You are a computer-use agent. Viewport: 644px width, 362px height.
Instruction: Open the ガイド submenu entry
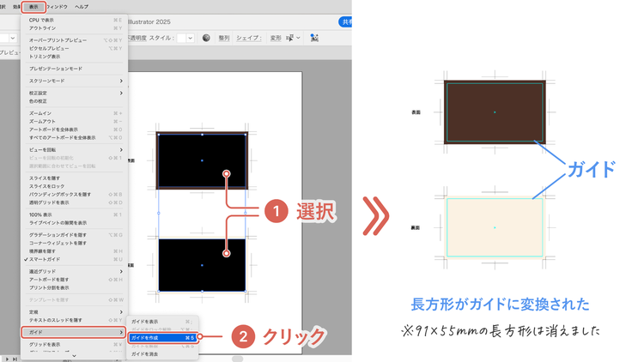tap(73, 332)
